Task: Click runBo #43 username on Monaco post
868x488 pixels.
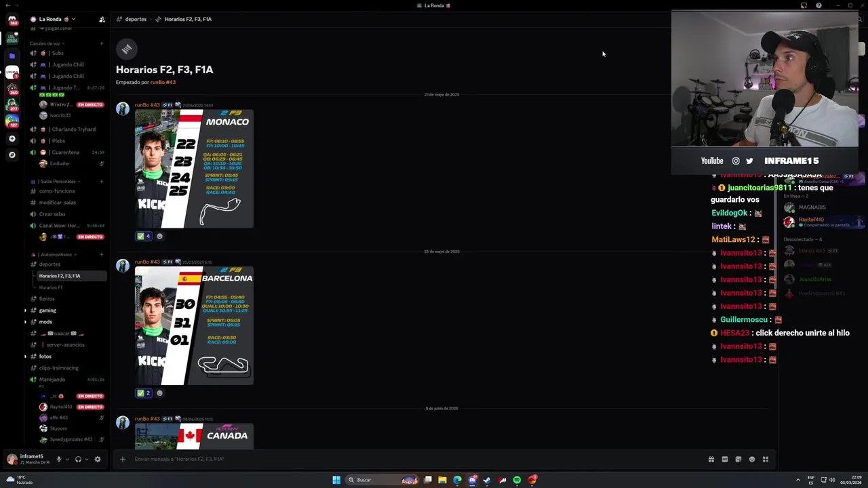Action: (x=147, y=105)
